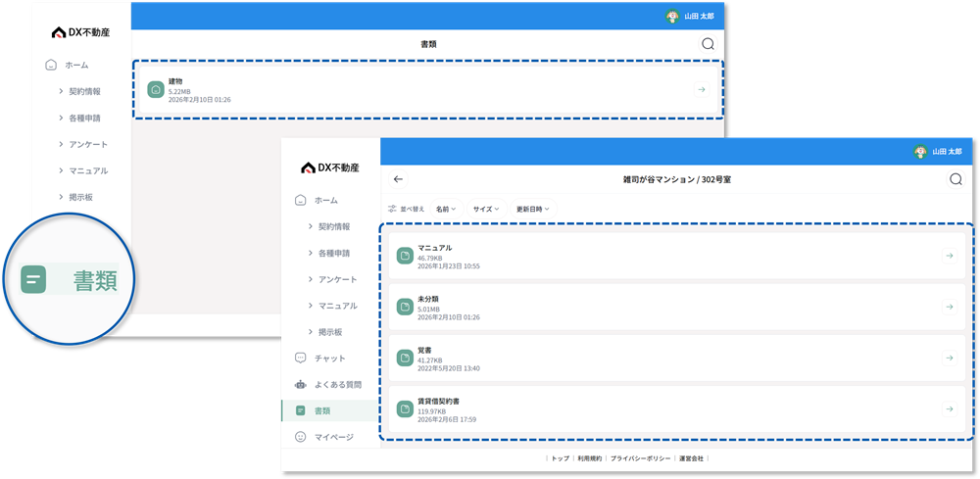Click the 覚書 folder icon

point(405,358)
